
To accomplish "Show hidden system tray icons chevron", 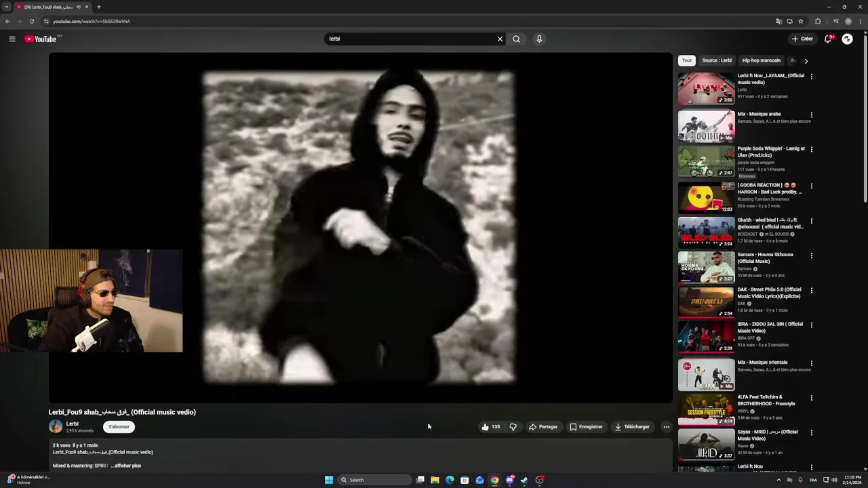I will [x=778, y=480].
